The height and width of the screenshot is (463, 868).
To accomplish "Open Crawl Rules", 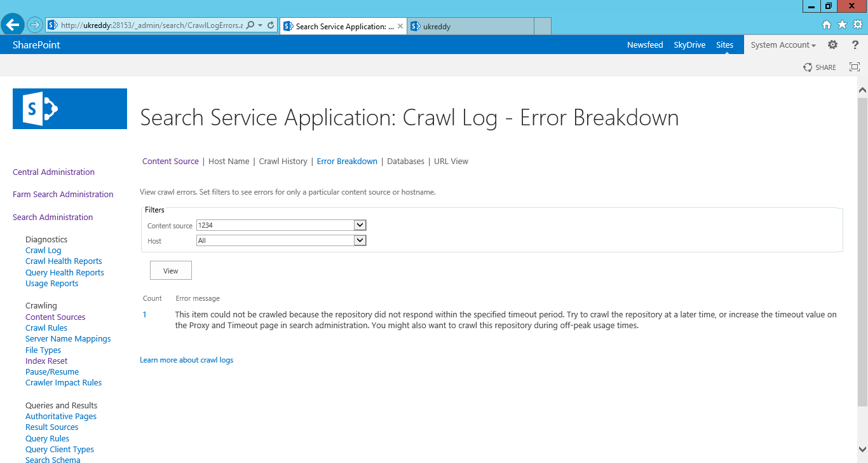I will pyautogui.click(x=46, y=328).
